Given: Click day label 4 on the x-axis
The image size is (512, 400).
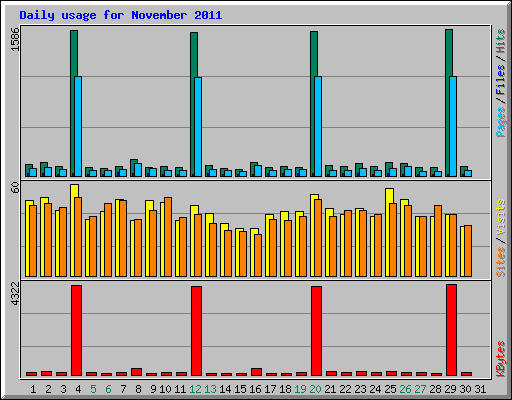Looking at the screenshot, I should point(78,389).
